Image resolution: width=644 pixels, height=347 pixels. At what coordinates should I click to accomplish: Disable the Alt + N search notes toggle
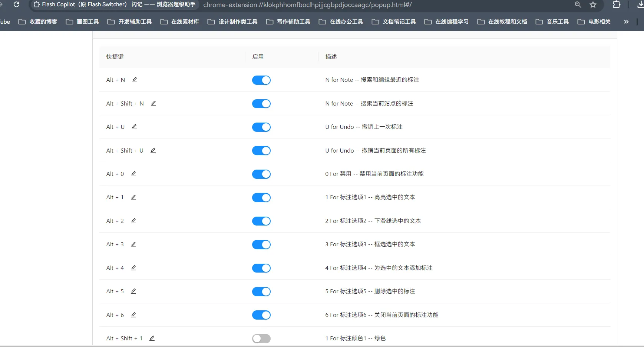point(261,80)
